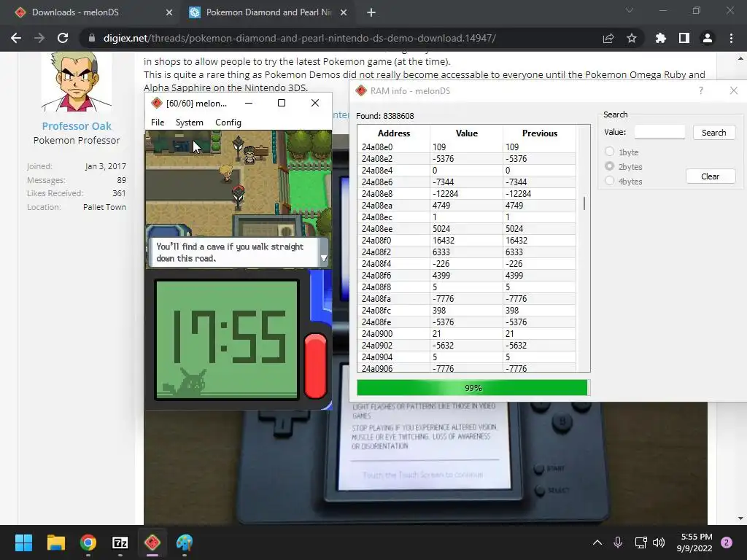Click the Chrome tab search chevron
Viewport: 747px width, 560px height.
tap(630, 10)
